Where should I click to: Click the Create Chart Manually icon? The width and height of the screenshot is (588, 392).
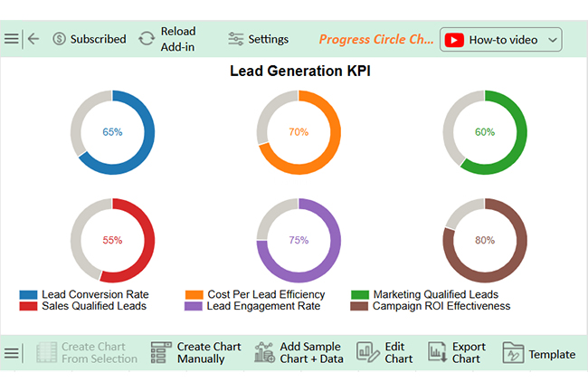point(161,353)
